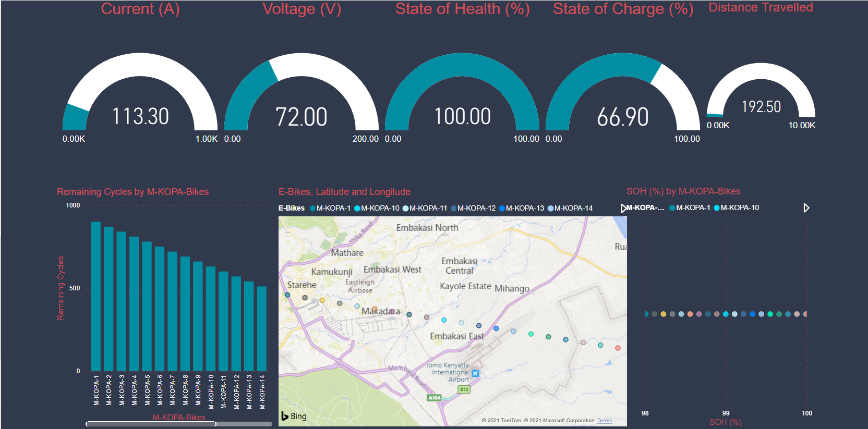868x429 pixels.
Task: Select M-KOPA-10 in the map legend
Action: coord(377,208)
